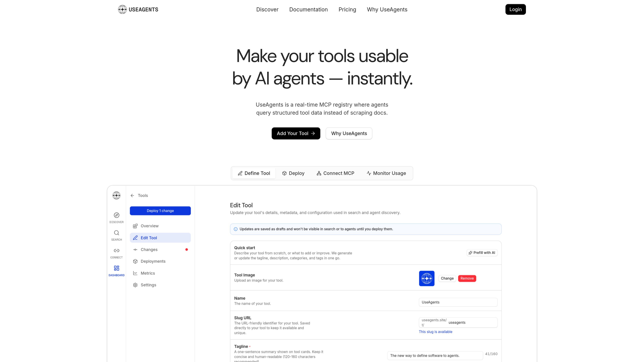Click the "41/160" character counter
This screenshot has width=644, height=362.
[x=491, y=354]
